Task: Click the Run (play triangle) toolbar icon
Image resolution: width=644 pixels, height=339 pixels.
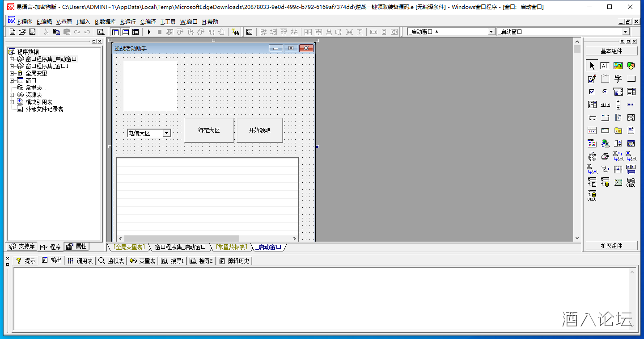Action: pyautogui.click(x=149, y=32)
